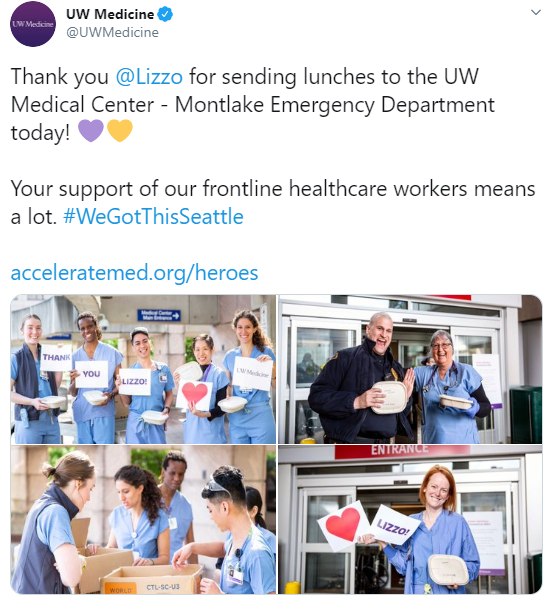Open the acceleratemed.org/heroes link
Image resolution: width=552 pixels, height=606 pixels.
click(134, 273)
